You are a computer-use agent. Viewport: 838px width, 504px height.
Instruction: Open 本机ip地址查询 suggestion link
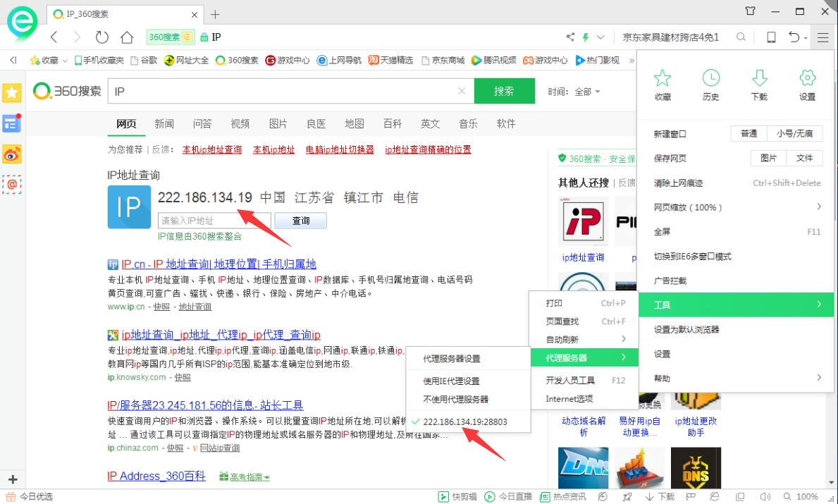pos(211,149)
